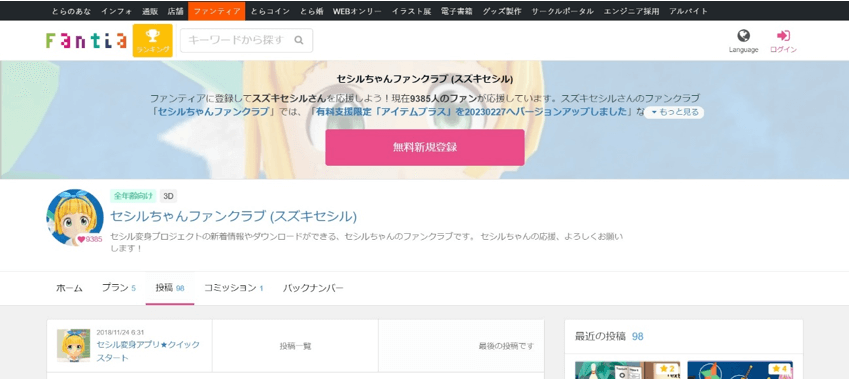The width and height of the screenshot is (849, 380).
Task: Switch to the コミッション 1 tab
Action: 233,288
